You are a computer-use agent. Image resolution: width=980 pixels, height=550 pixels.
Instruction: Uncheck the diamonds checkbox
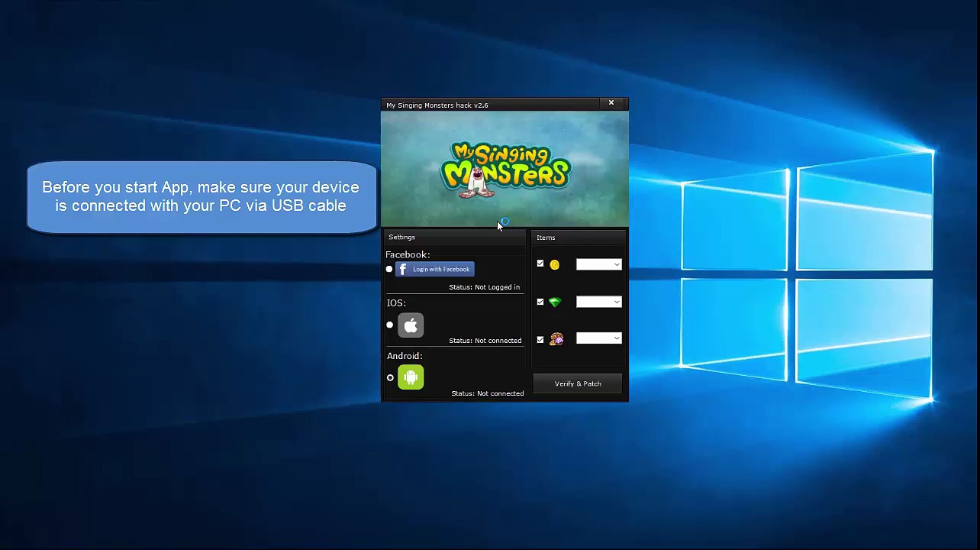pyautogui.click(x=540, y=302)
